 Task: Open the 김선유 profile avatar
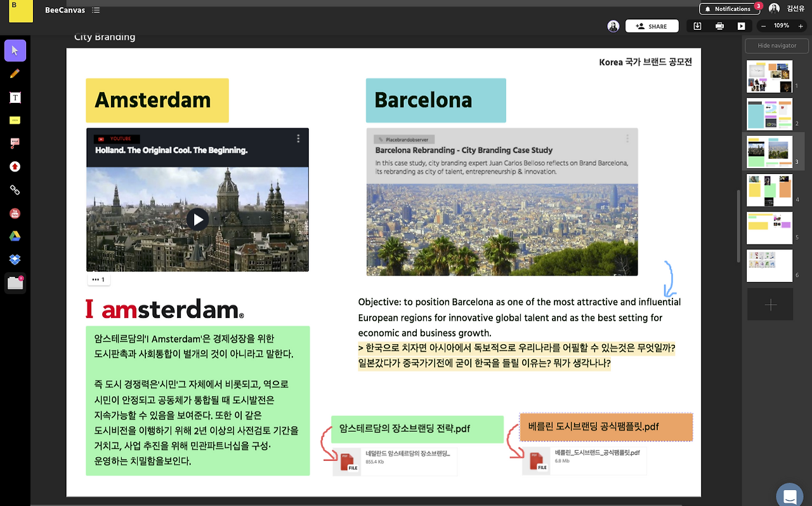774,8
